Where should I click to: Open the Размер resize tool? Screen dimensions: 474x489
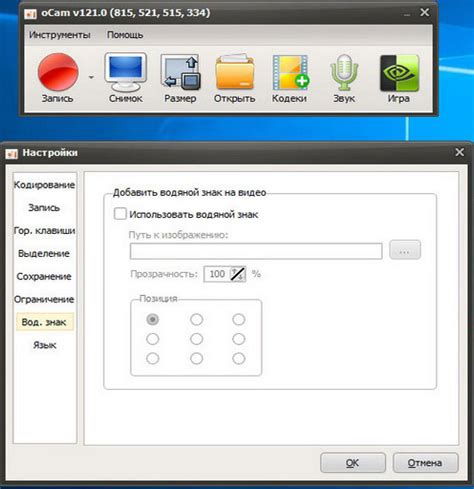(180, 73)
